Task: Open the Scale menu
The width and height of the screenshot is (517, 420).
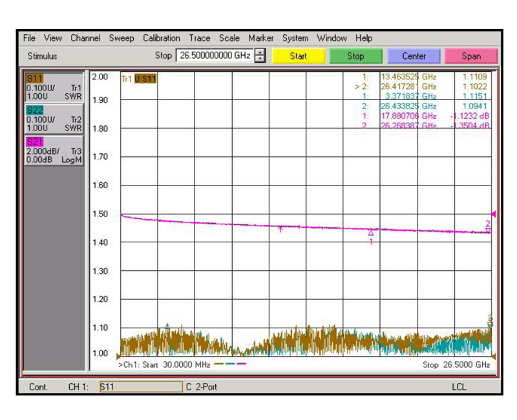Action: 229,38
